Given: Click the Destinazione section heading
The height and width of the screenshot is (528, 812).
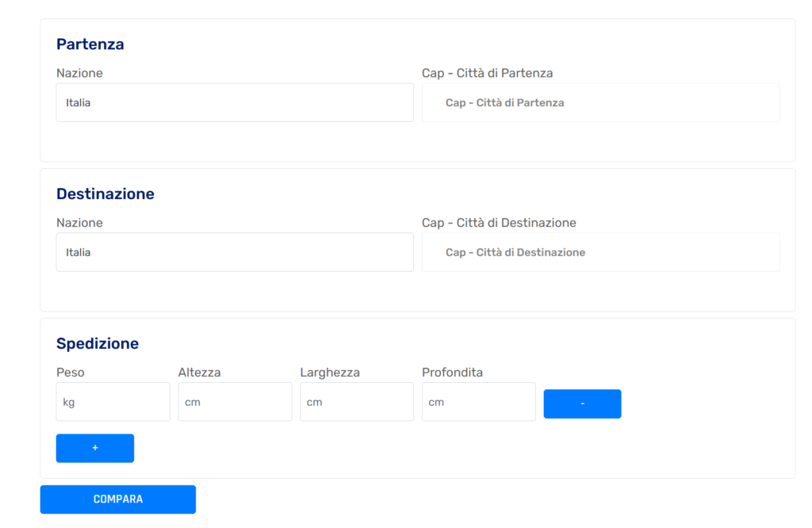Looking at the screenshot, I should [x=105, y=194].
